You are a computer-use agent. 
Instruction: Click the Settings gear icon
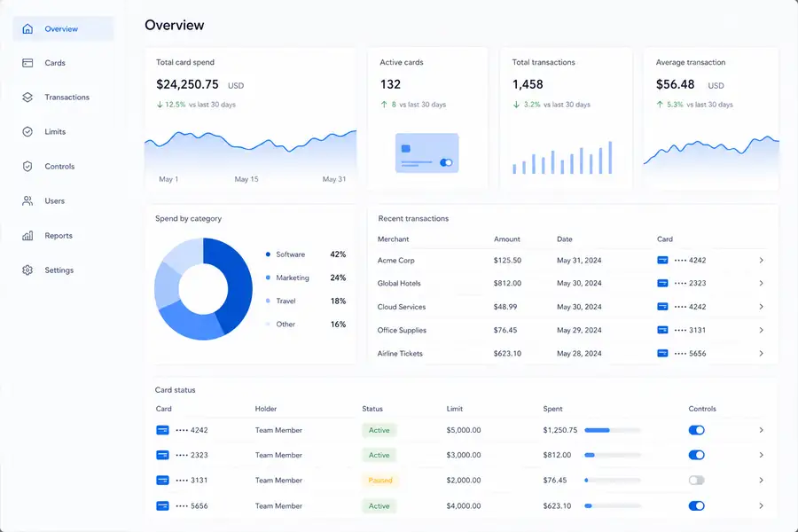(27, 270)
